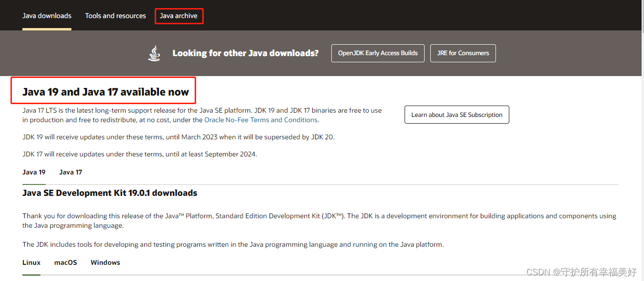
Task: Click the 'Looking for other Java downloads?' text
Action: [x=245, y=53]
